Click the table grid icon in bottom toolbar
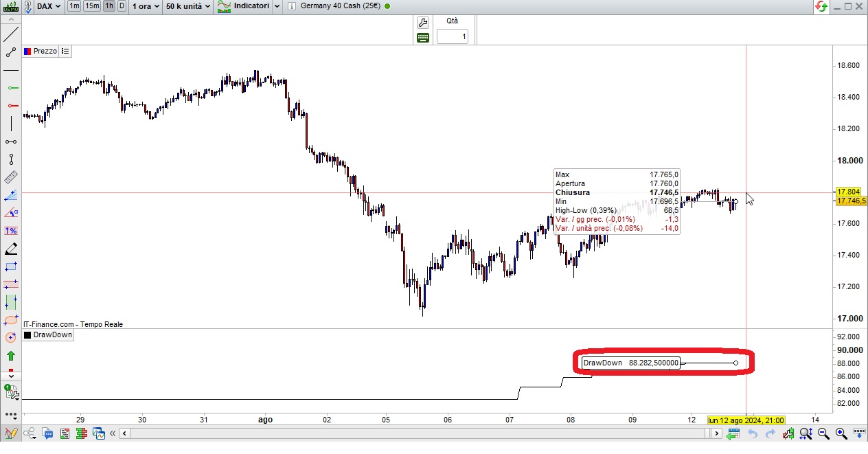The height and width of the screenshot is (454, 868). (x=81, y=433)
